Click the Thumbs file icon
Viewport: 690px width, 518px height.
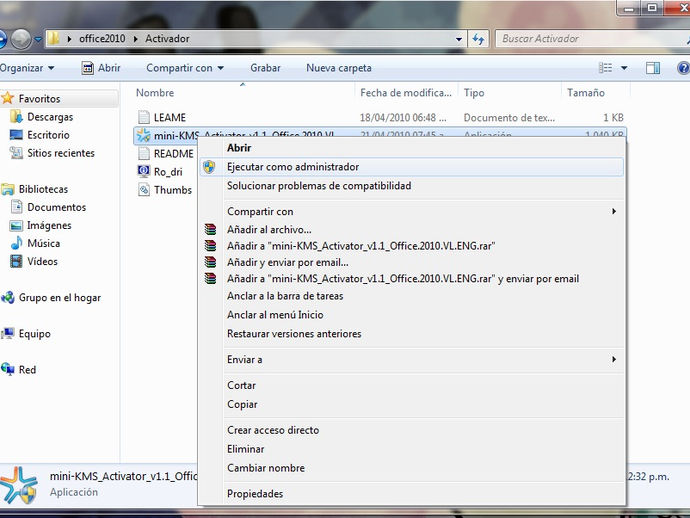(143, 190)
